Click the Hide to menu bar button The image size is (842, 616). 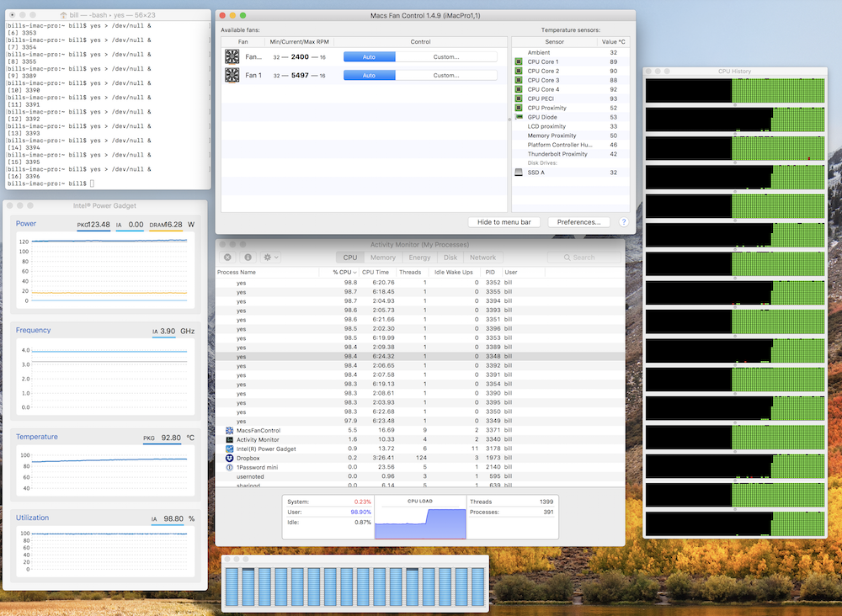[x=504, y=222]
